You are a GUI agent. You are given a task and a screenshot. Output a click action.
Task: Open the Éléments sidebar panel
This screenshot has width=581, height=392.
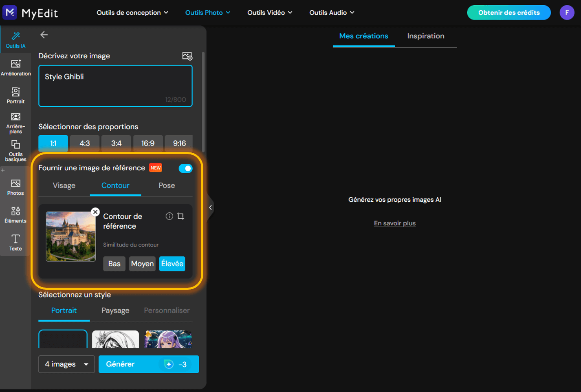tap(15, 215)
